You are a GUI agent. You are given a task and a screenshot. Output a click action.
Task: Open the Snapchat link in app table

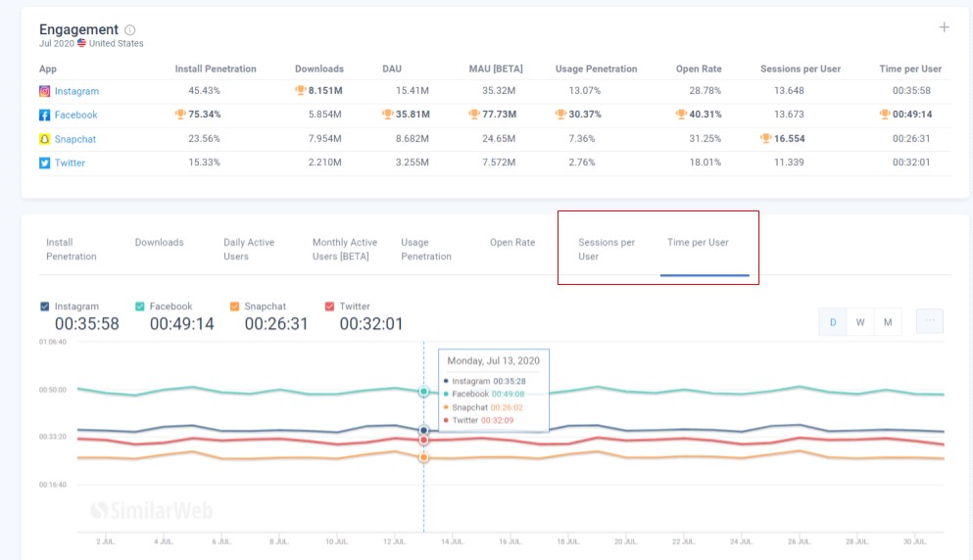pos(75,139)
